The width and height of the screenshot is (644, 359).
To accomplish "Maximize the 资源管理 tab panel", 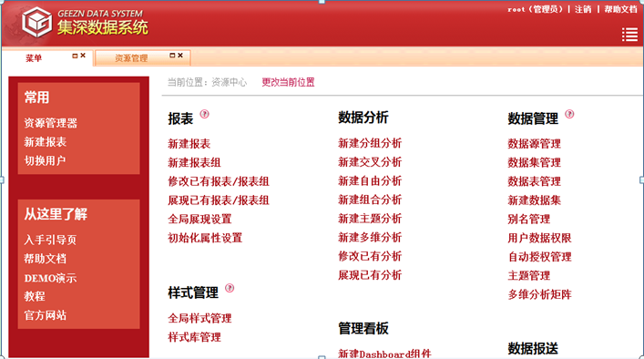I will pos(172,56).
